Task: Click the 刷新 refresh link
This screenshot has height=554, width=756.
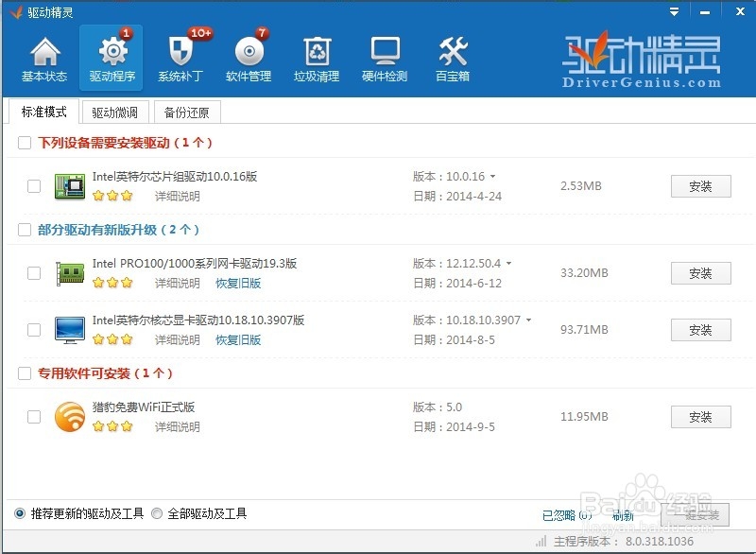Action: [623, 515]
